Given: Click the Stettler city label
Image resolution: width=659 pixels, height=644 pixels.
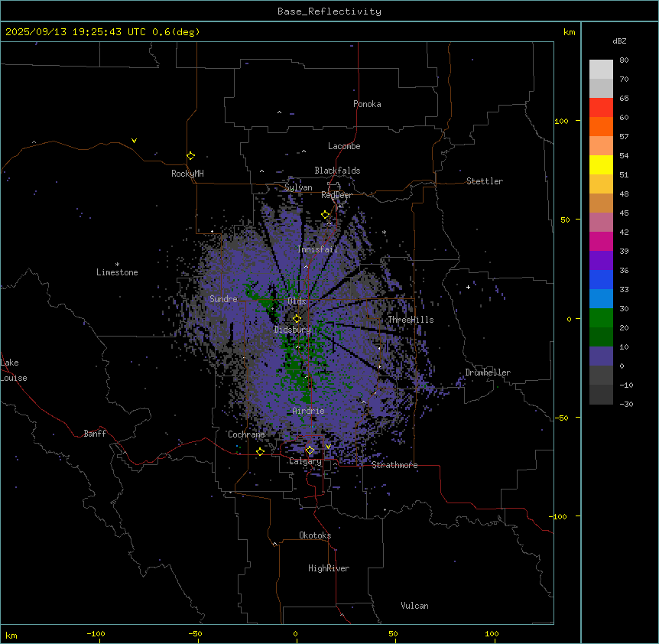Looking at the screenshot, I should pos(485,181).
